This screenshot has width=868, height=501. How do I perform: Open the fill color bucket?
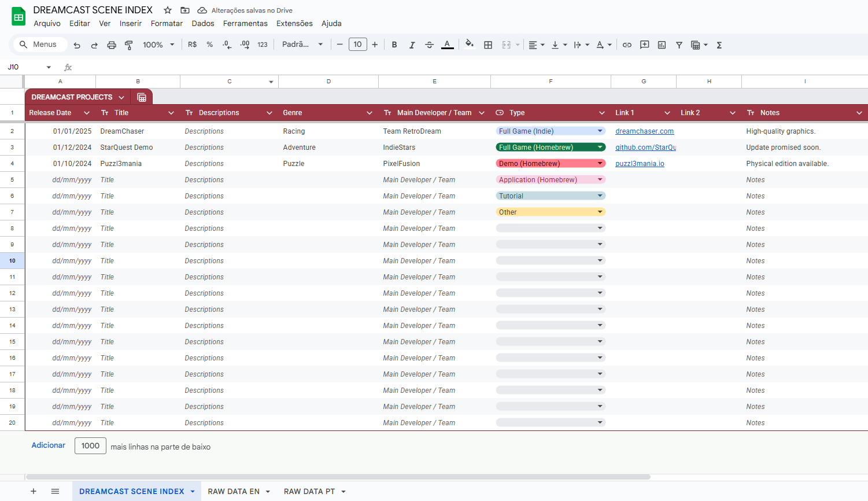(x=470, y=44)
